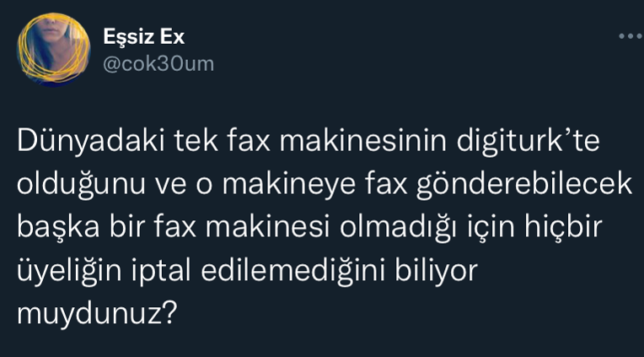Open the three-dot more options menu
Screen dimensions: 644x357
click(631, 36)
